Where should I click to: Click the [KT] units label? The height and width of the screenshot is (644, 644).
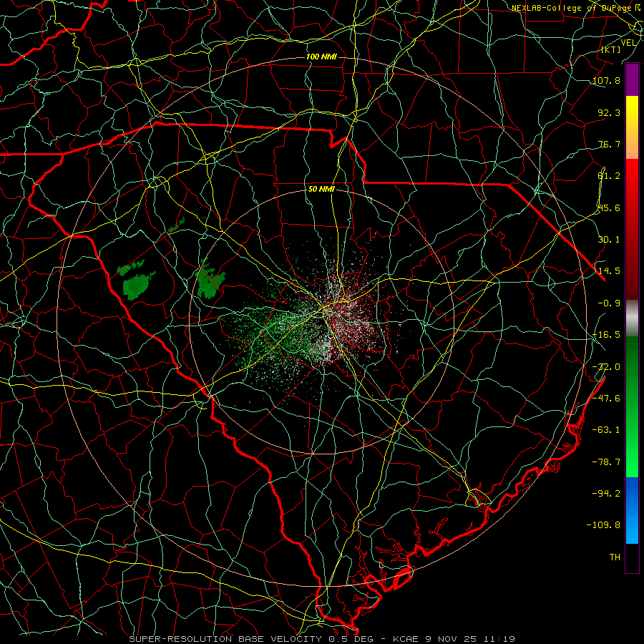pos(610,49)
